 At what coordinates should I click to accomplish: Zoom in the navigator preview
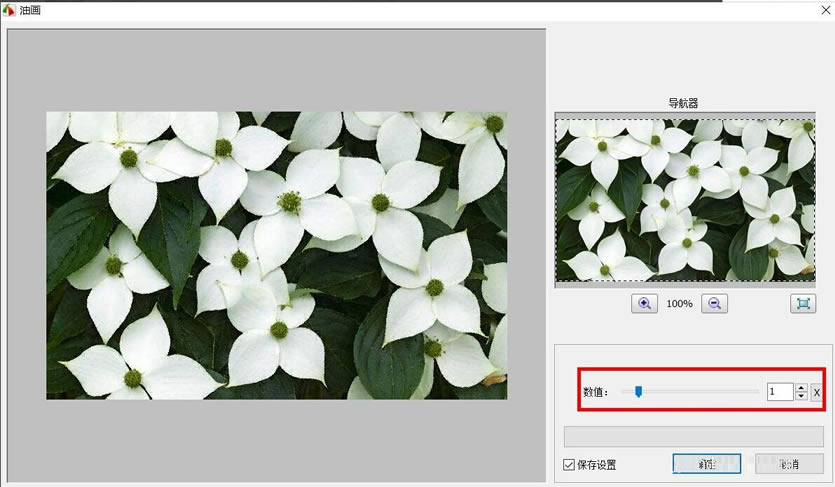[644, 303]
